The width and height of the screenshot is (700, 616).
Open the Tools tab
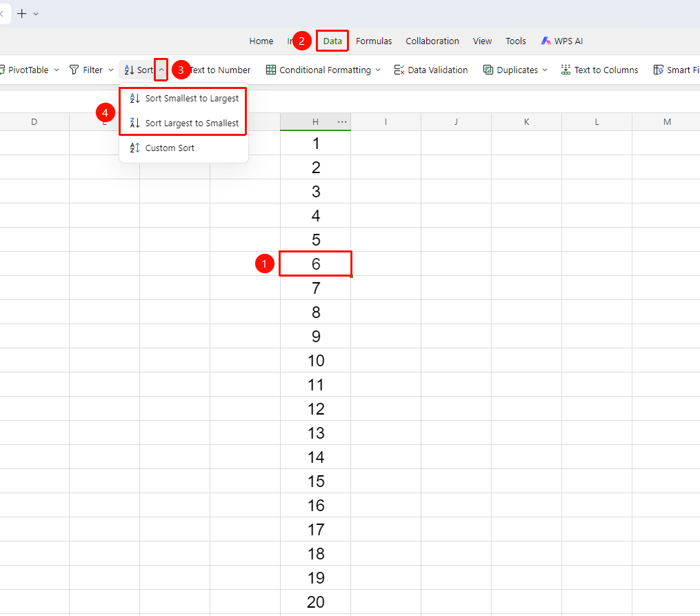coord(516,41)
